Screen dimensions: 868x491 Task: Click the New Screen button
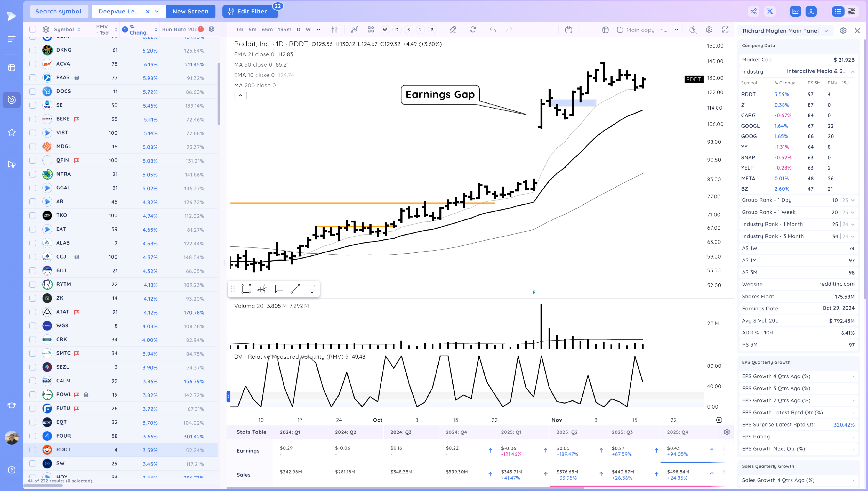coord(191,12)
